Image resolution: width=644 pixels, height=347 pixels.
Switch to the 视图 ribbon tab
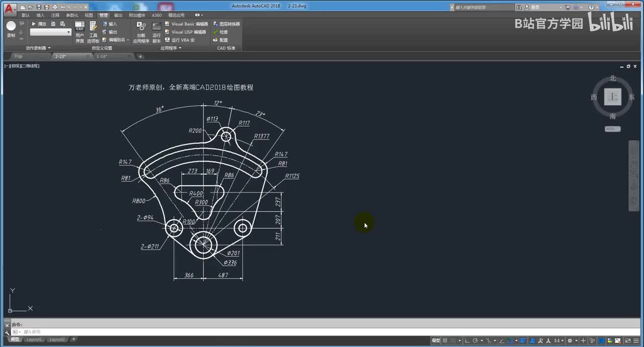coord(89,15)
